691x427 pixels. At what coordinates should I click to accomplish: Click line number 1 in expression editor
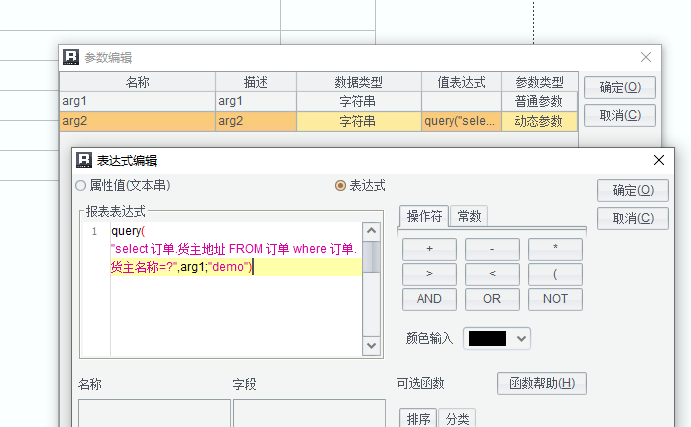click(94, 231)
